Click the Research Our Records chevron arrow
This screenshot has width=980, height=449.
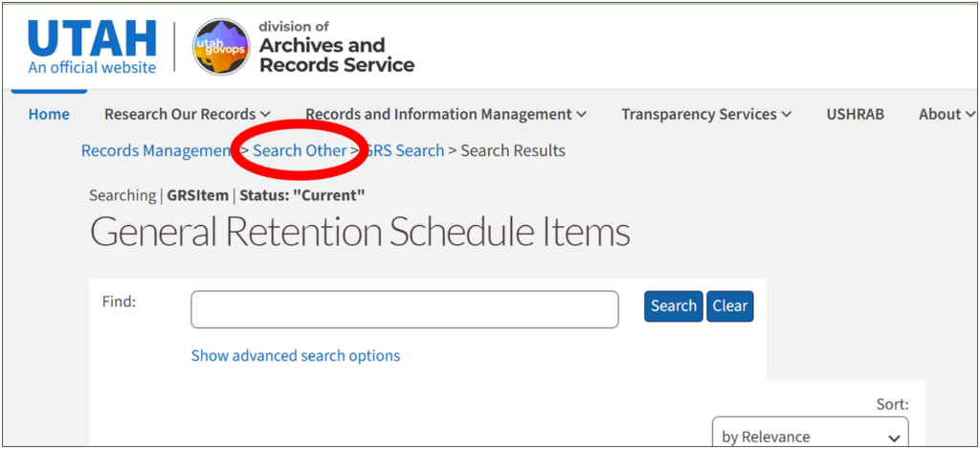266,115
